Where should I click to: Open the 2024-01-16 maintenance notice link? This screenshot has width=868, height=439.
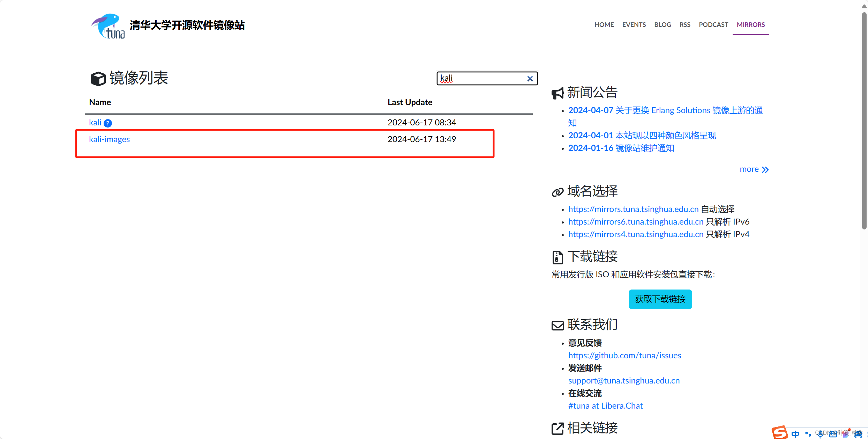point(621,148)
